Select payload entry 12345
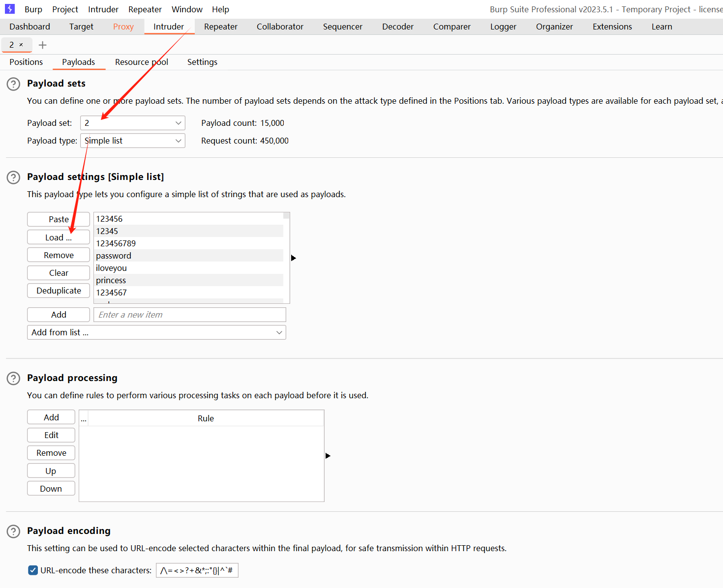Image resolution: width=723 pixels, height=588 pixels. pos(189,231)
